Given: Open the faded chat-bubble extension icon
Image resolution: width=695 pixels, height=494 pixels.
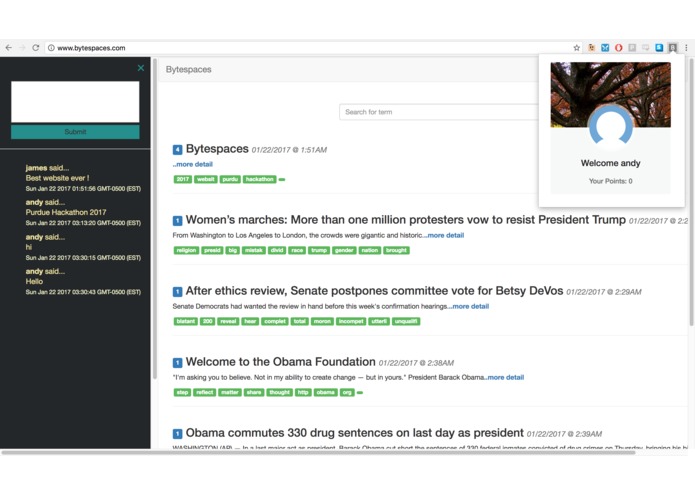Looking at the screenshot, I should [x=646, y=47].
